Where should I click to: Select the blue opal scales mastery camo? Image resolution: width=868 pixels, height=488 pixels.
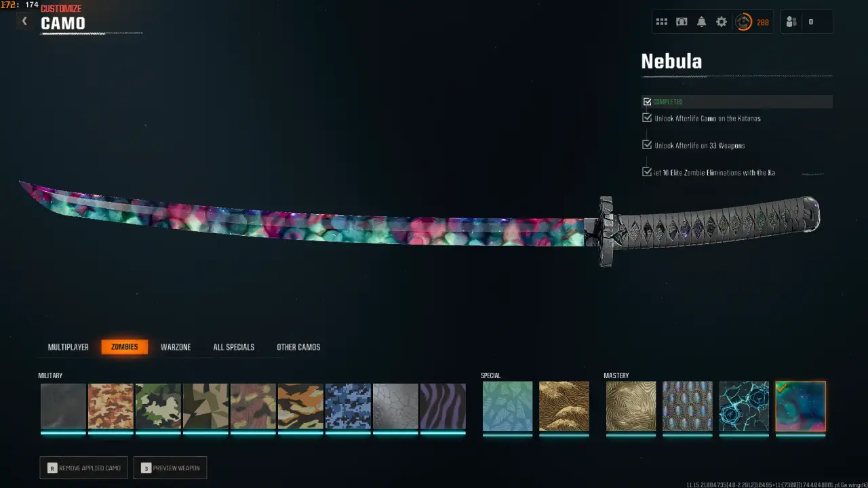pos(688,407)
